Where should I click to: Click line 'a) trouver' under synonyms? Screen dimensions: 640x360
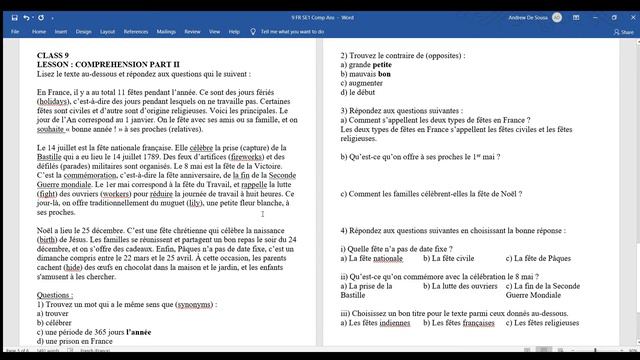(x=53, y=314)
